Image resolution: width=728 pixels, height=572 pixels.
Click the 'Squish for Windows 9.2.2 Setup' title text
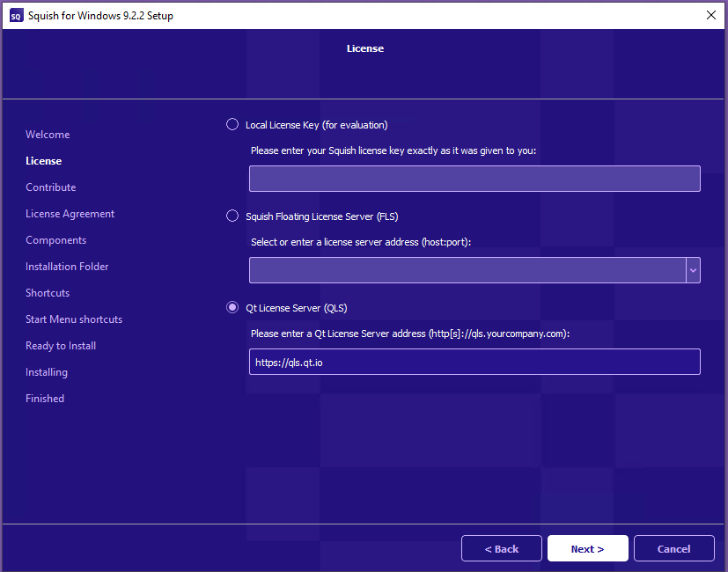point(100,16)
